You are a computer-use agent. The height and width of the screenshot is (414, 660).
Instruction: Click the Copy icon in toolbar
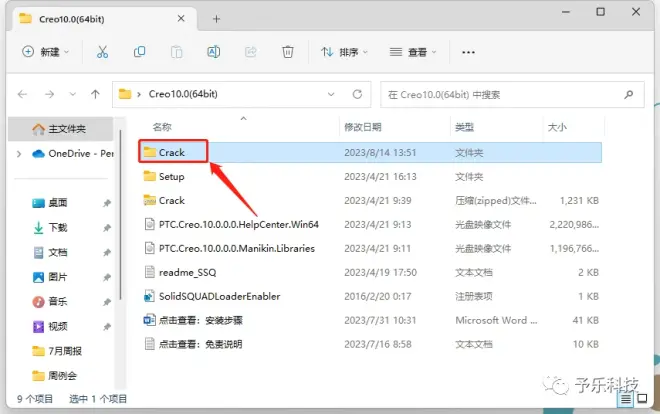point(139,52)
